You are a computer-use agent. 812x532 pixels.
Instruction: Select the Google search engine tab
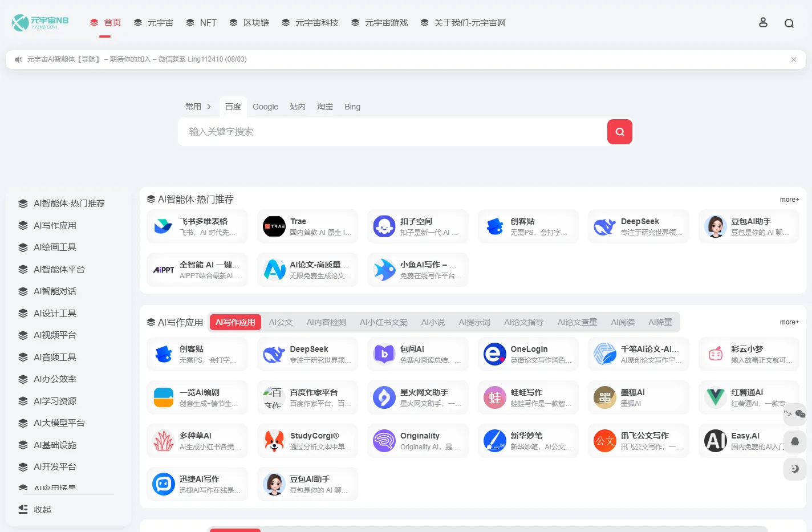[265, 107]
